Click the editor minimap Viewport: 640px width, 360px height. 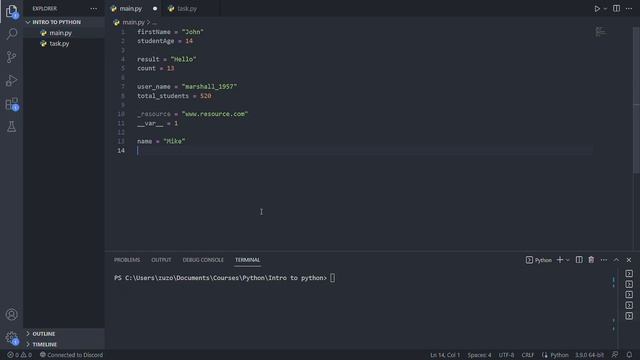(600, 32)
